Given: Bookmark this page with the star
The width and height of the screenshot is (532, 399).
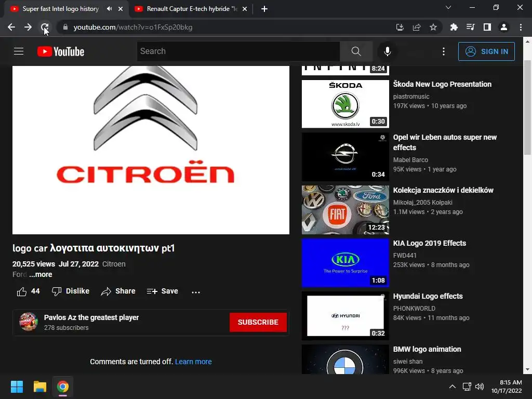Looking at the screenshot, I should point(433,27).
